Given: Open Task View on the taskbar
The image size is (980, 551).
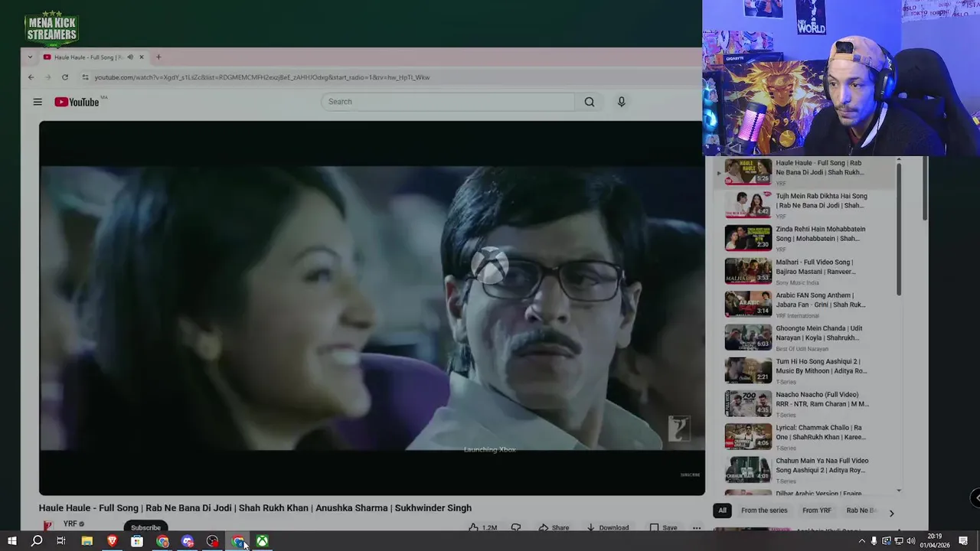Looking at the screenshot, I should pos(61,541).
